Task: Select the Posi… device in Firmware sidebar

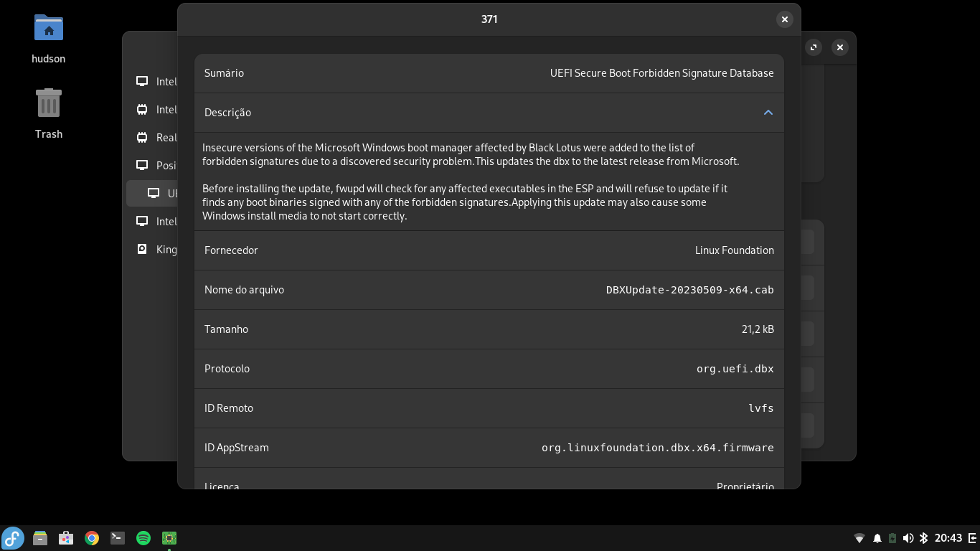Action: coord(153,166)
